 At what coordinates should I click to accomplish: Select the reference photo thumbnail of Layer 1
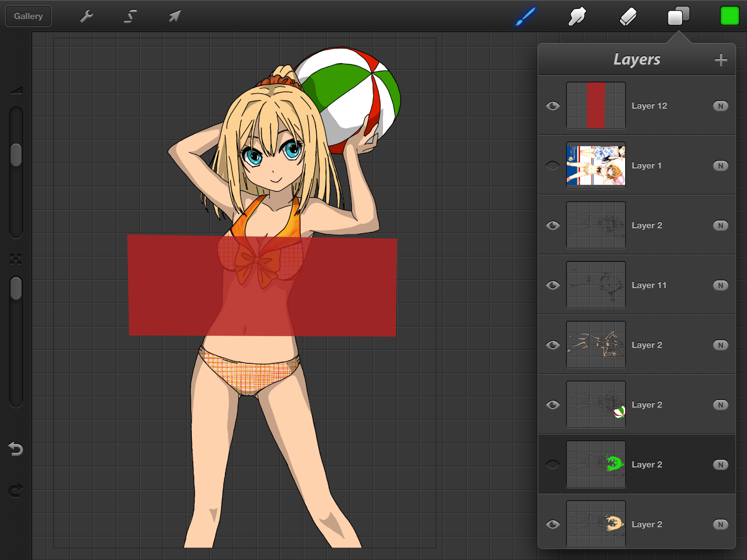point(596,165)
